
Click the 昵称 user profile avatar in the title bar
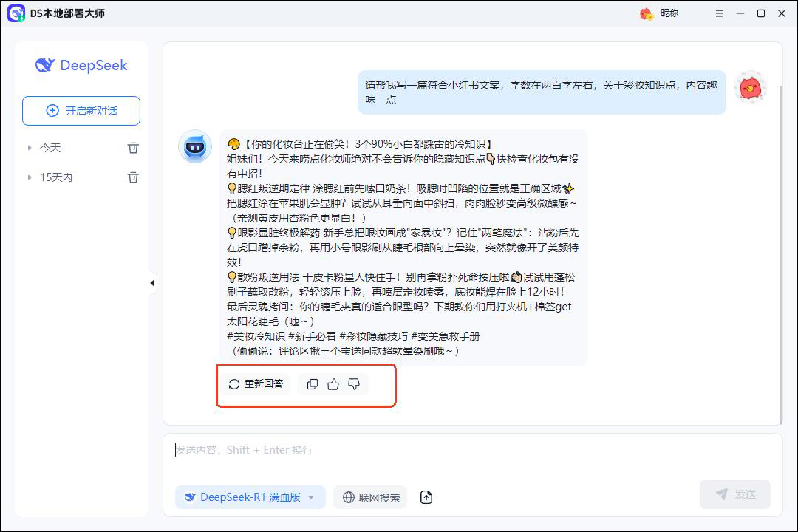[647, 14]
